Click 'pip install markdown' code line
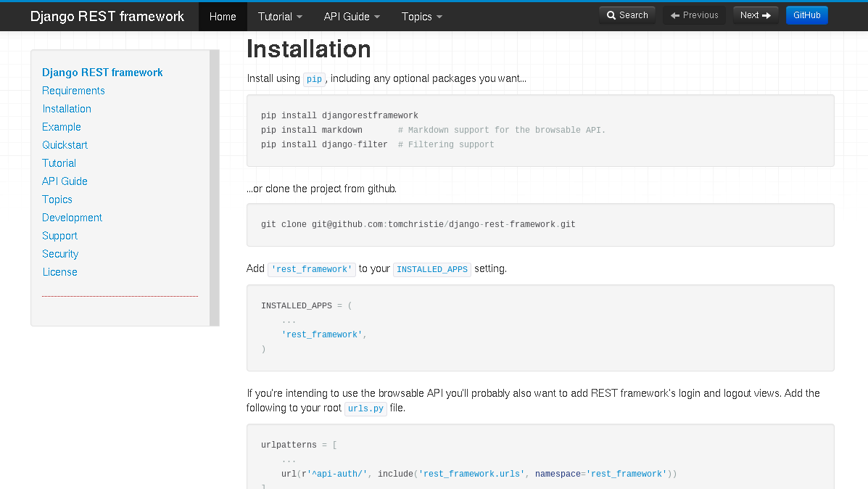 312,130
